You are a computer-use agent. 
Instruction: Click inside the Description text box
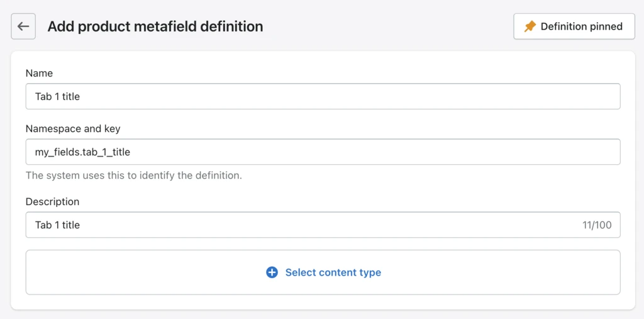click(302, 225)
